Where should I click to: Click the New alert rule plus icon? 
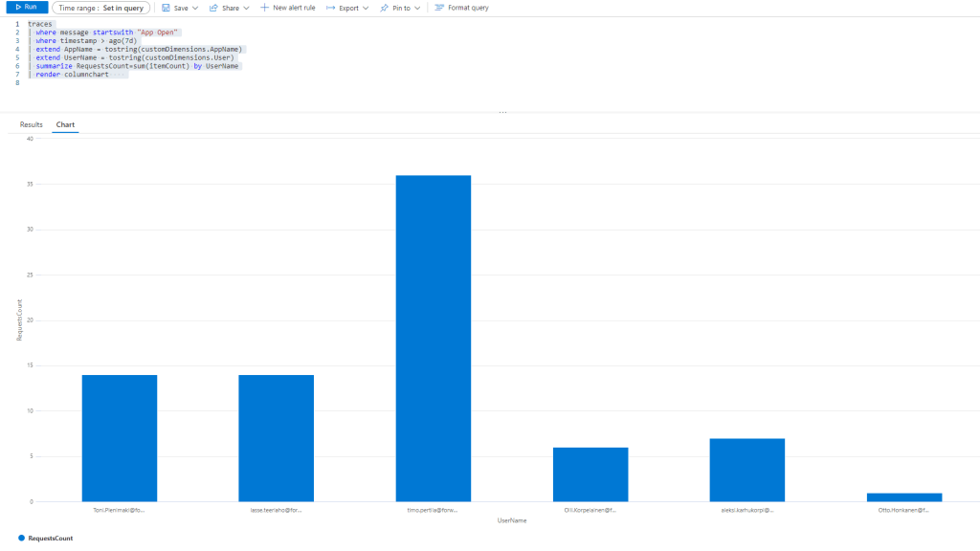click(264, 8)
